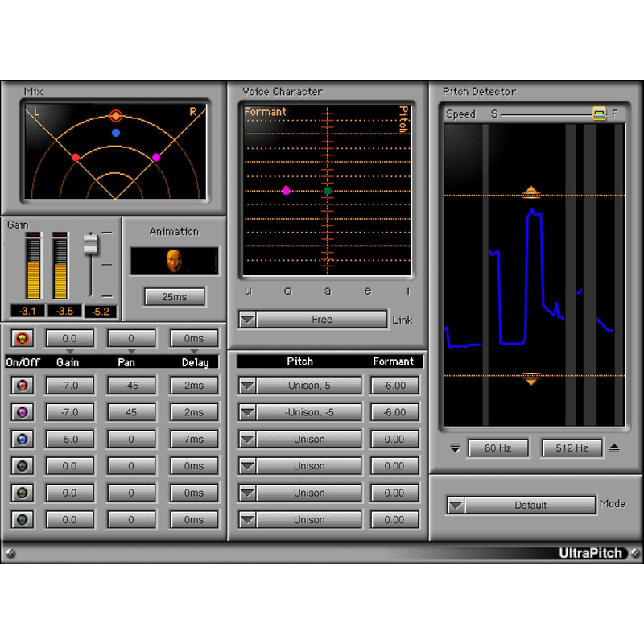Image resolution: width=644 pixels, height=644 pixels.
Task: Select the lower orange threshold triangle in Pitch Detector
Action: click(531, 380)
